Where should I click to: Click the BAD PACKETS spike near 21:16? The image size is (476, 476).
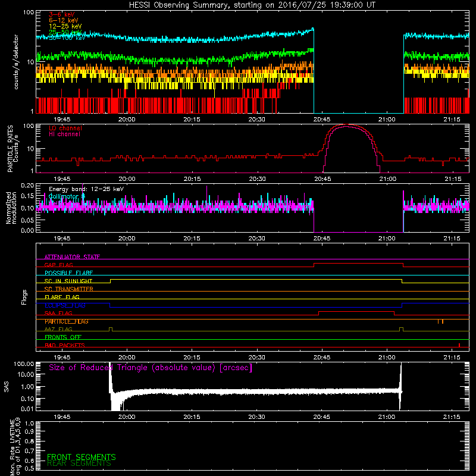click(x=459, y=345)
